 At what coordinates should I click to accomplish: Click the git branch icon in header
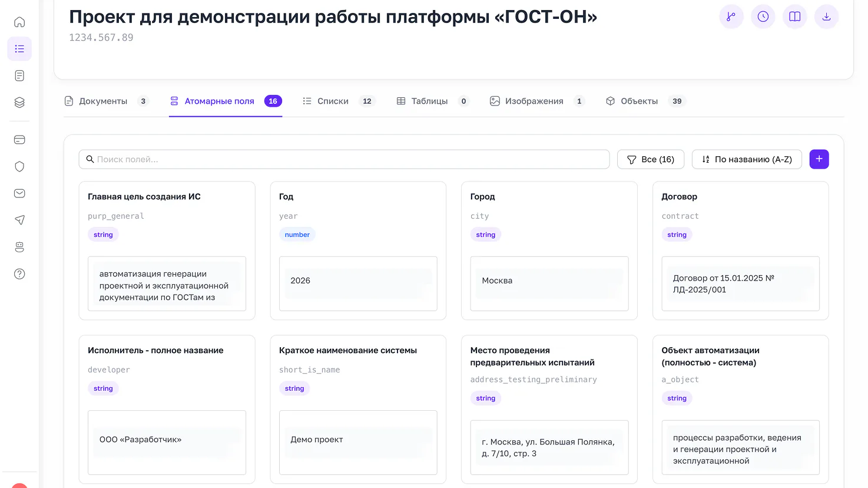point(731,17)
